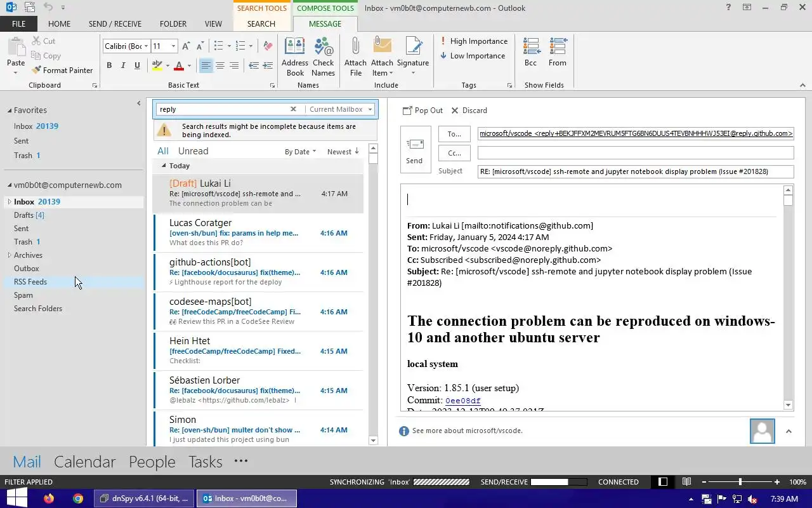Viewport: 812px width, 508px height.
Task: Align text left
Action: [206, 65]
